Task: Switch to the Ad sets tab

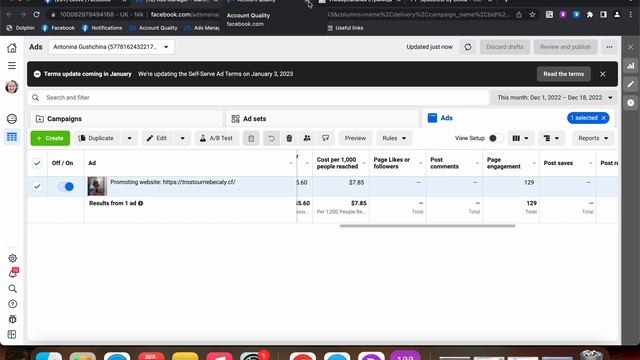Action: pos(322,119)
